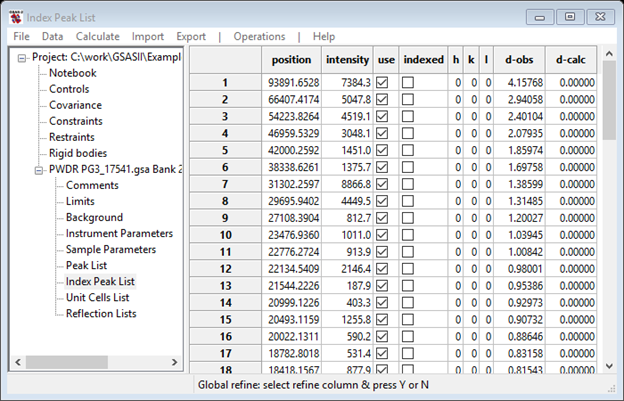This screenshot has width=624, height=401.
Task: Collapse the Project tree root node
Action: click(23, 57)
